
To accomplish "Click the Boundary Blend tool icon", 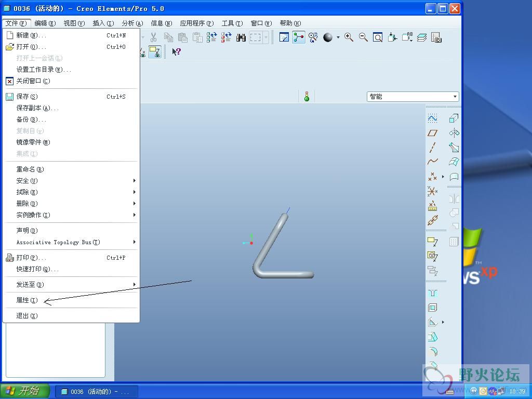I will (x=454, y=162).
